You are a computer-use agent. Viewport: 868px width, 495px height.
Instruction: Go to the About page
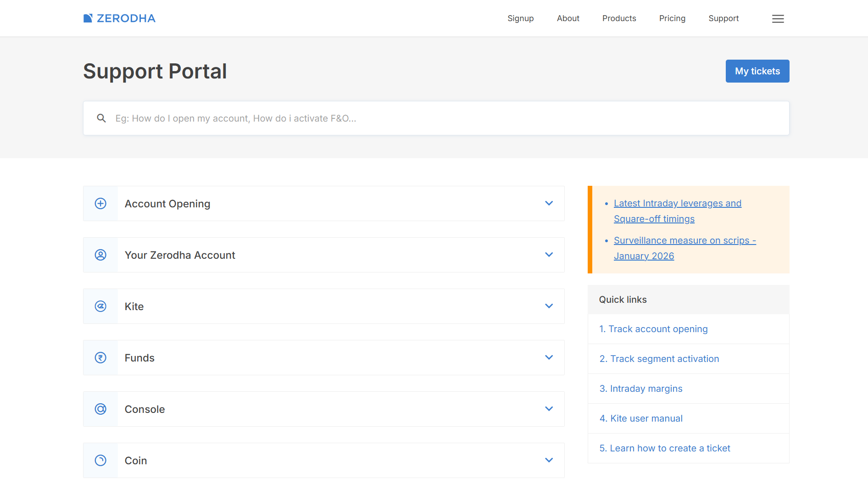568,18
